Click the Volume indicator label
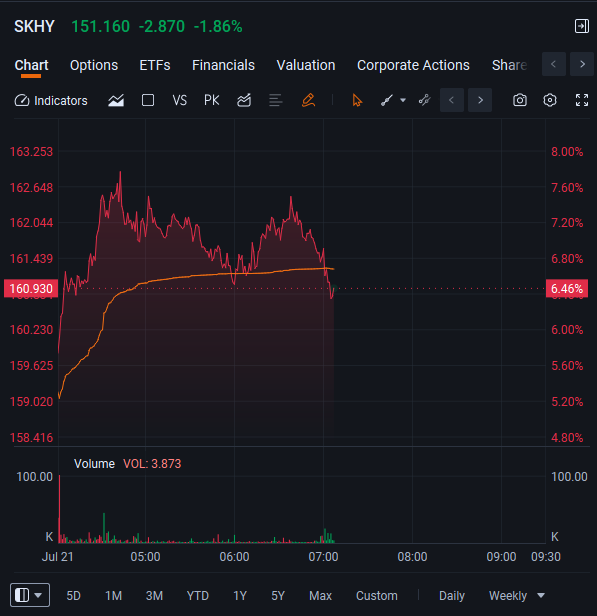 click(x=94, y=464)
